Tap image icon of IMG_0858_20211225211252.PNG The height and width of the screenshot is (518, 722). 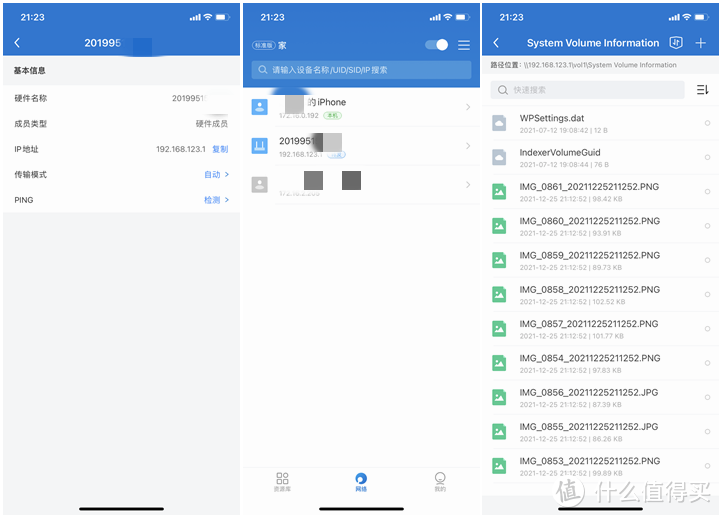click(499, 294)
